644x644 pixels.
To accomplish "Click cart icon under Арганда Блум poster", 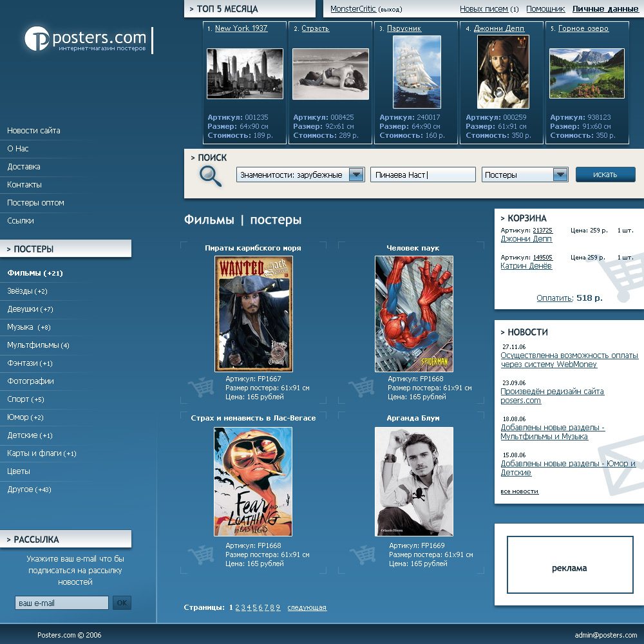I will pos(361,554).
